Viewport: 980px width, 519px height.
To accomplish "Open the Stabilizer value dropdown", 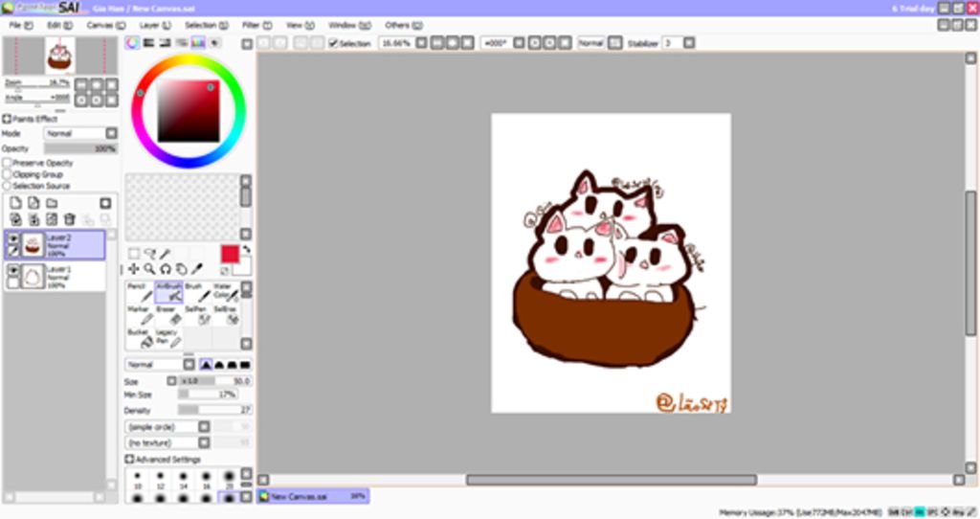I will tap(689, 43).
